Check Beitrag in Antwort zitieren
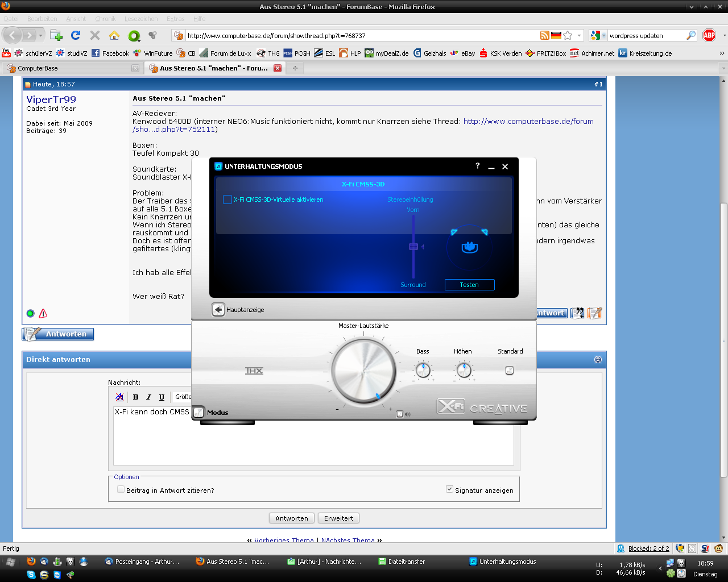 click(x=121, y=489)
